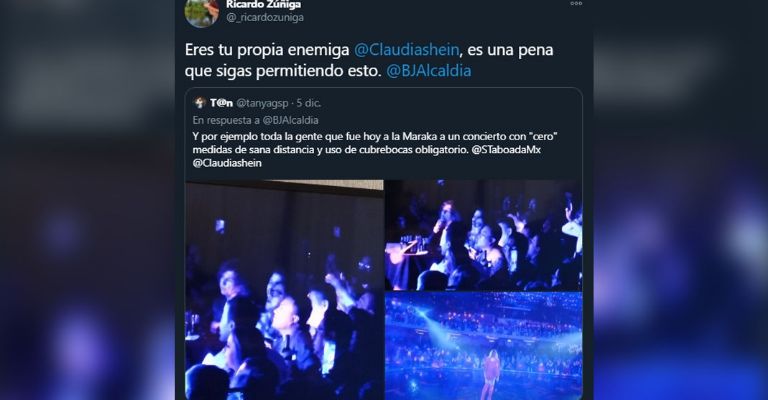
Task: Click the @BJAlcaldia mention in main tweet
Action: click(x=429, y=71)
